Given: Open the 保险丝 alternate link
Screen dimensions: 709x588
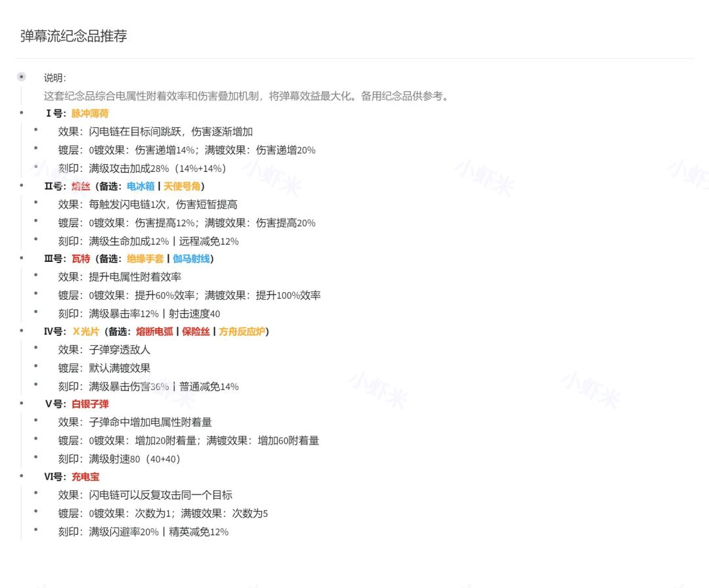Looking at the screenshot, I should pyautogui.click(x=196, y=332).
